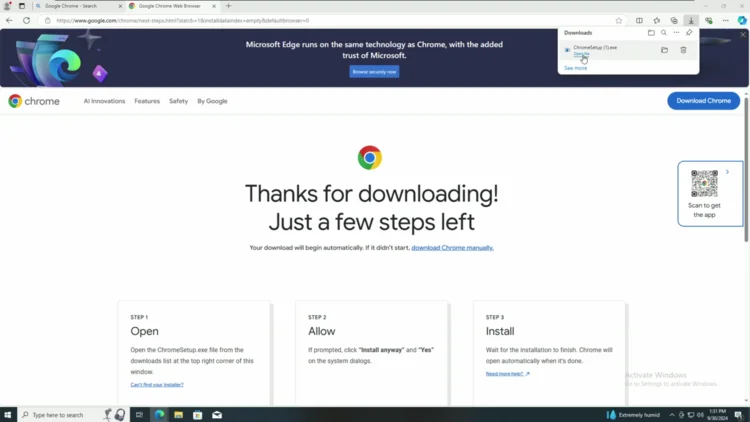The image size is (750, 422).
Task: Open Microsoft Store from the taskbar
Action: coord(198,415)
